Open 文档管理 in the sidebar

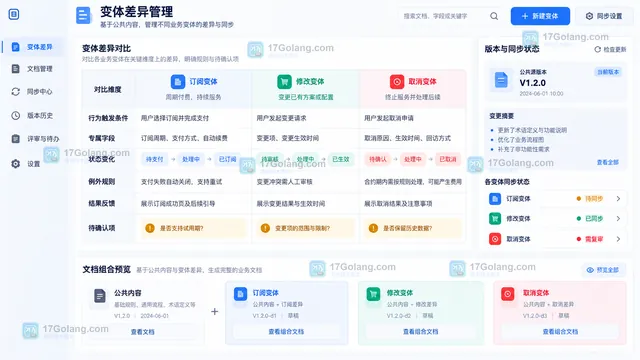[33, 69]
